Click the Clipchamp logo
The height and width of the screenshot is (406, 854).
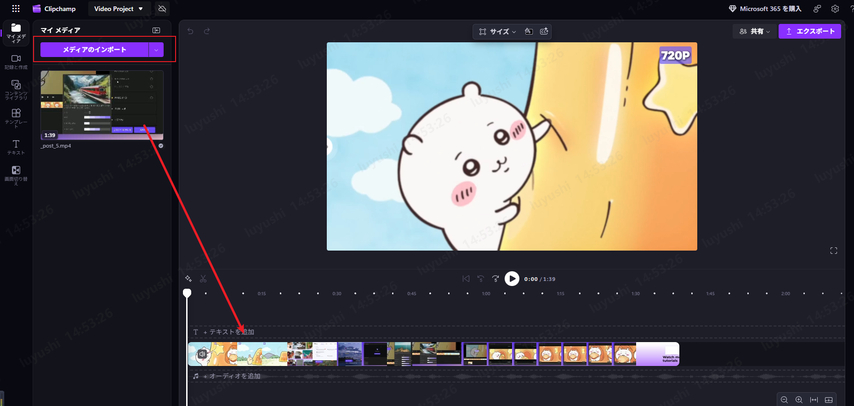click(54, 9)
